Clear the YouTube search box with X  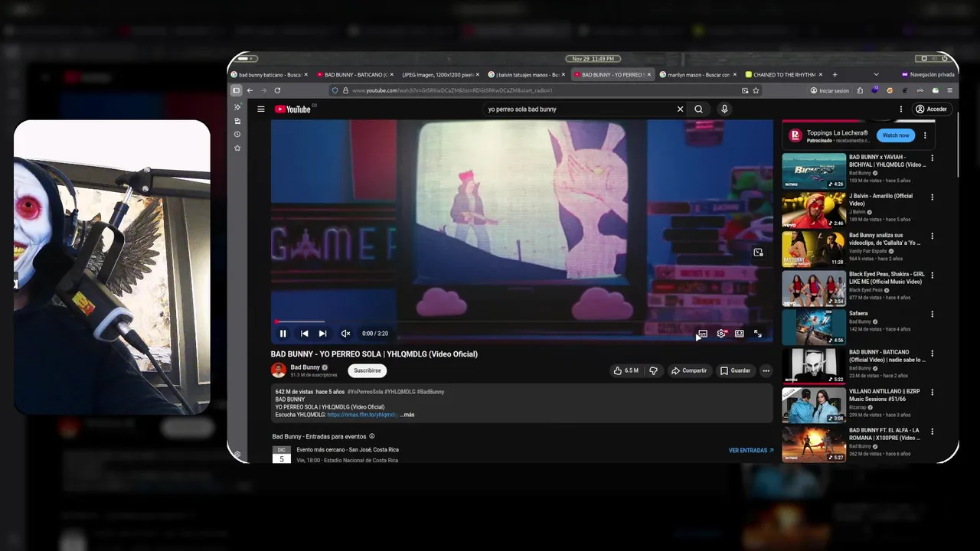tap(680, 109)
